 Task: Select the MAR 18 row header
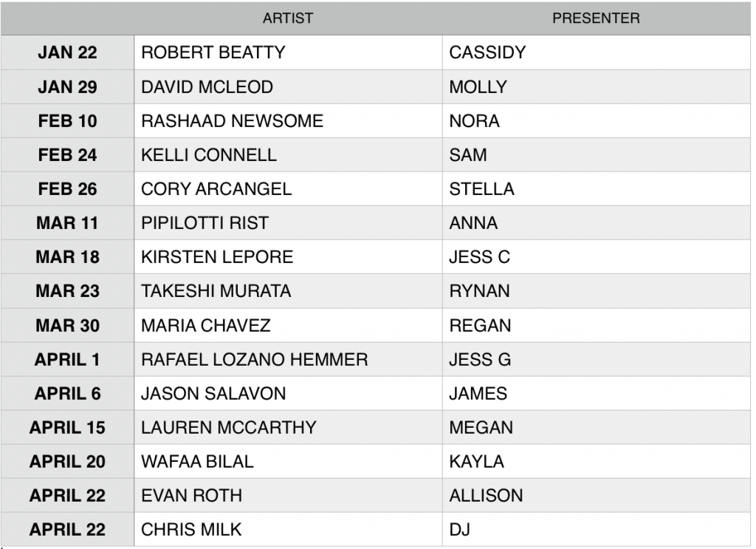point(67,257)
